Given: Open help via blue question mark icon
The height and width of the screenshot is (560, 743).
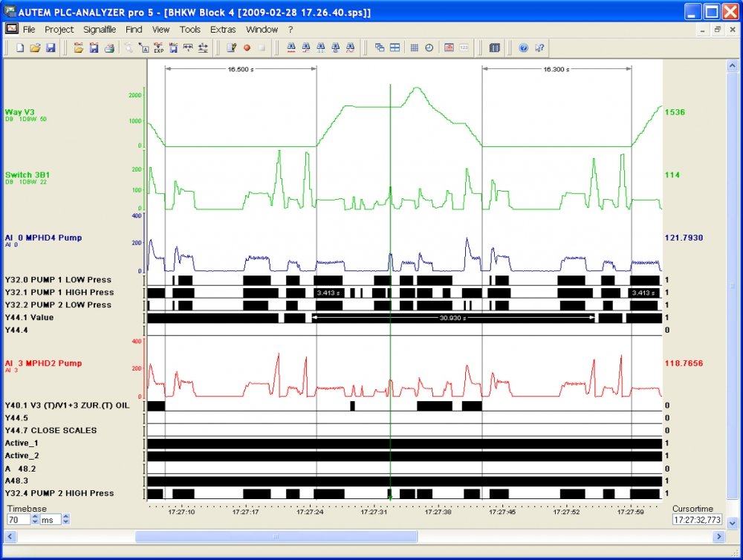Looking at the screenshot, I should click(523, 48).
